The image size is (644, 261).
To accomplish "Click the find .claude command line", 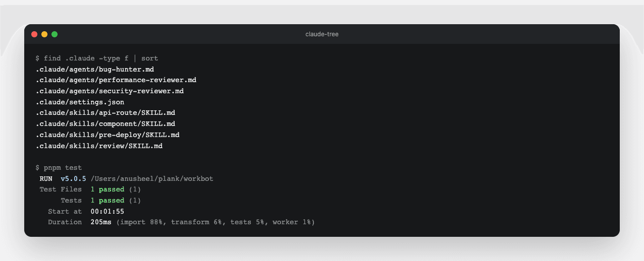I will pos(97,58).
